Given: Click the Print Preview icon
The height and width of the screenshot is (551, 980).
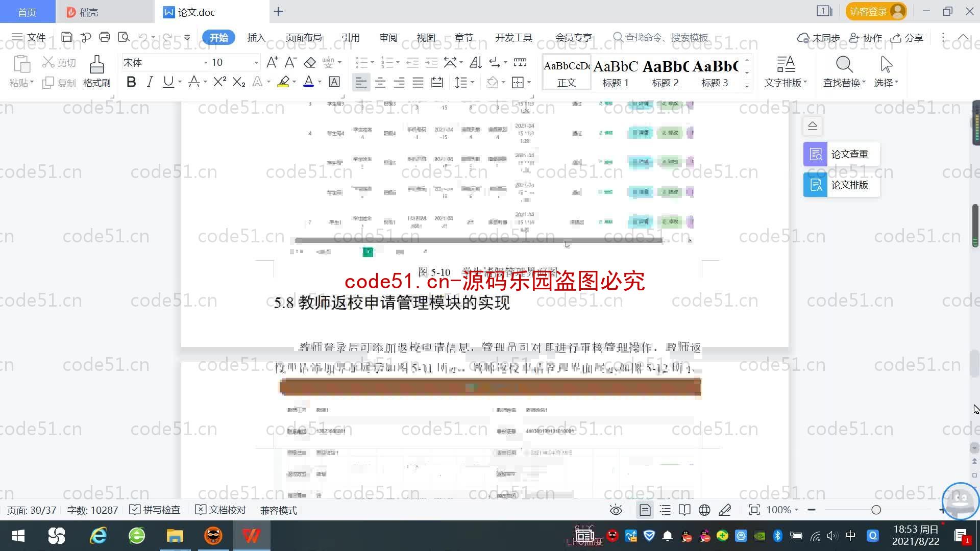Looking at the screenshot, I should tap(124, 37).
